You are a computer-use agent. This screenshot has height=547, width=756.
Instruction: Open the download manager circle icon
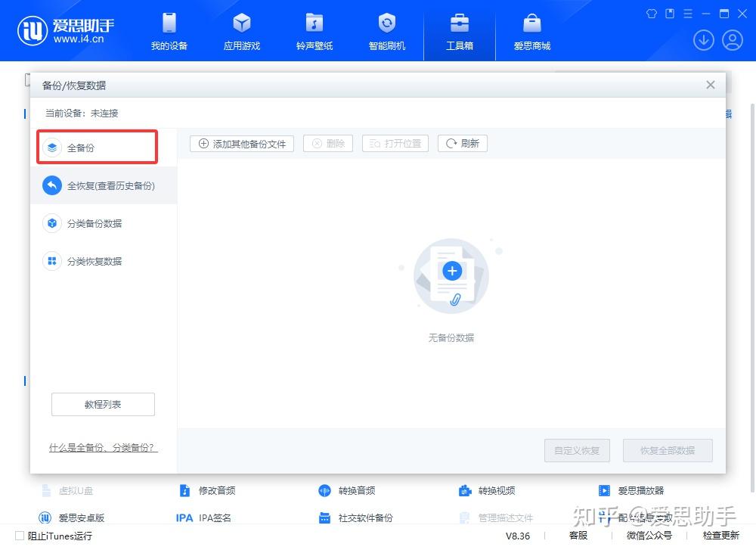pyautogui.click(x=703, y=40)
